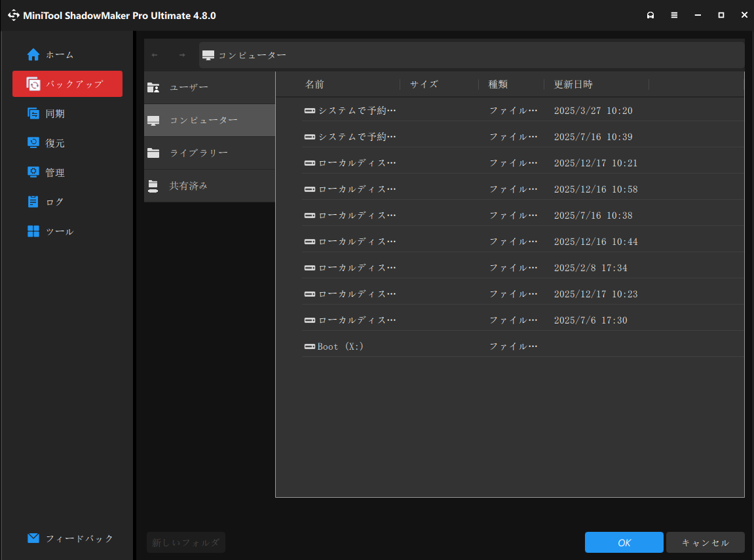Click the home icon in the title bar

pyautogui.click(x=650, y=14)
